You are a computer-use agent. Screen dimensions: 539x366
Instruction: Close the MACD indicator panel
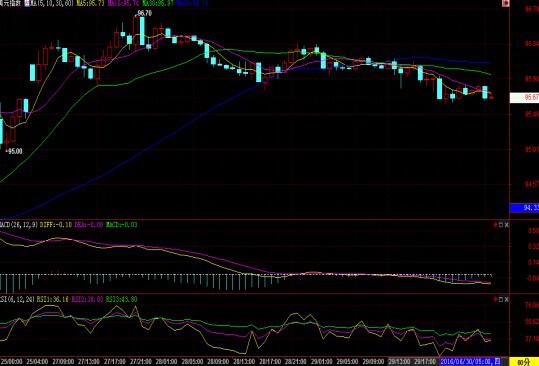click(x=507, y=225)
